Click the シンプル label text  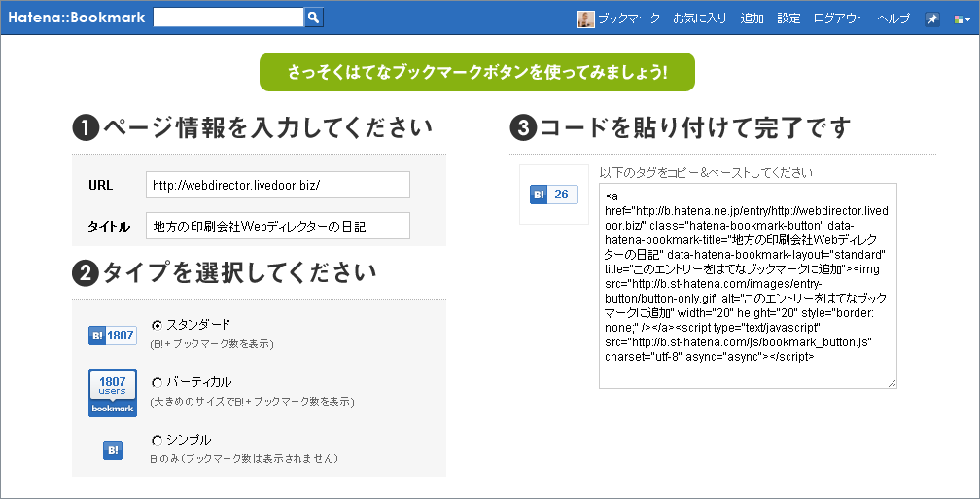pyautogui.click(x=189, y=440)
